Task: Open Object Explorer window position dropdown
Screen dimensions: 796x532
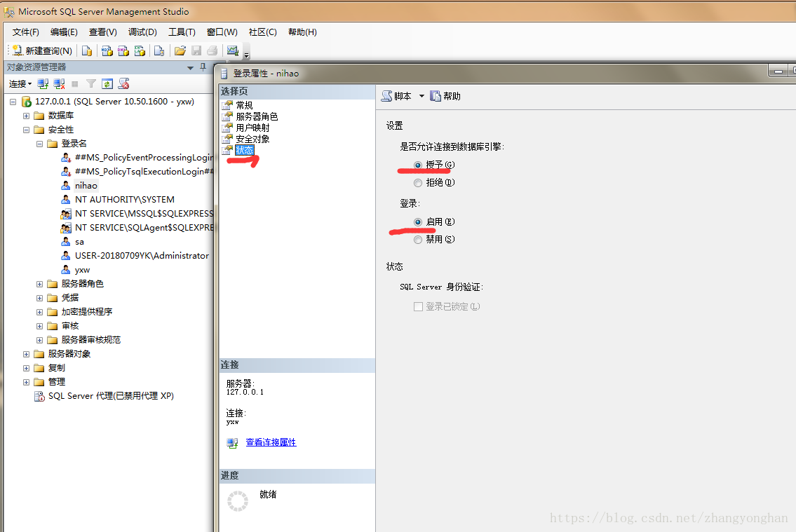Action: tap(190, 67)
